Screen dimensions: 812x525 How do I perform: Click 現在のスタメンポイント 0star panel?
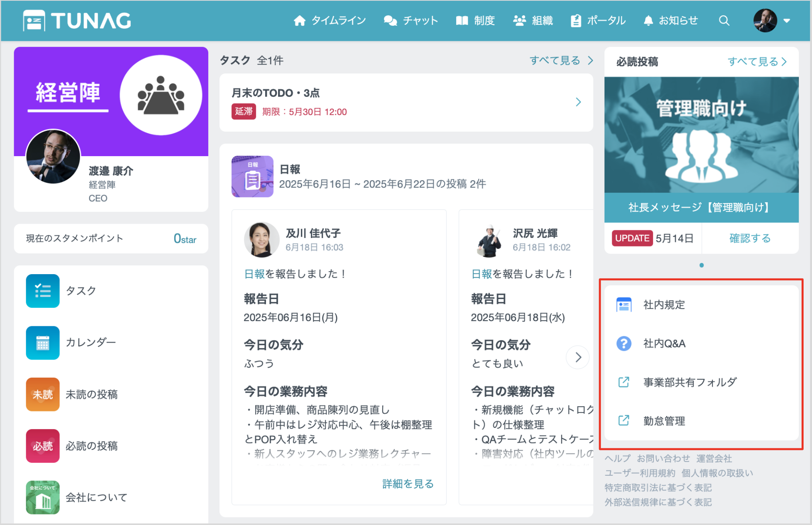point(111,238)
